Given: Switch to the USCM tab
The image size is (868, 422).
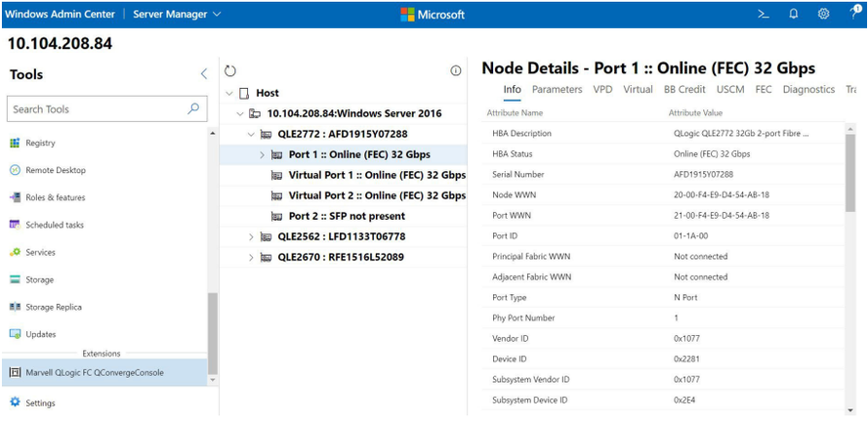Looking at the screenshot, I should point(730,89).
